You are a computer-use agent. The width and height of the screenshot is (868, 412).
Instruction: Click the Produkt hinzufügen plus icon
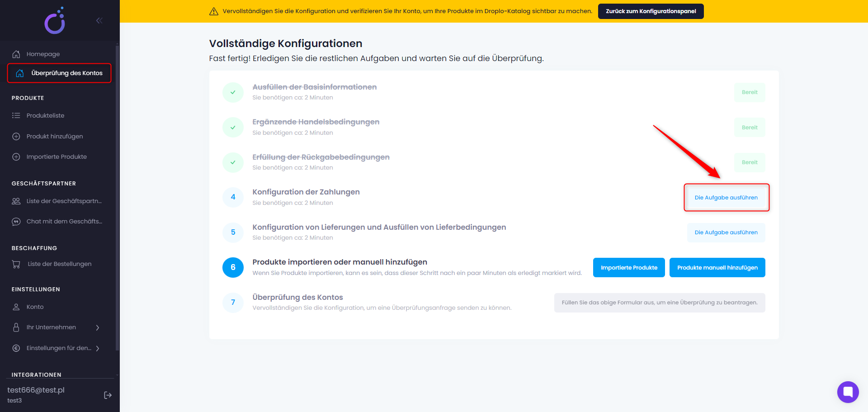[x=16, y=136]
